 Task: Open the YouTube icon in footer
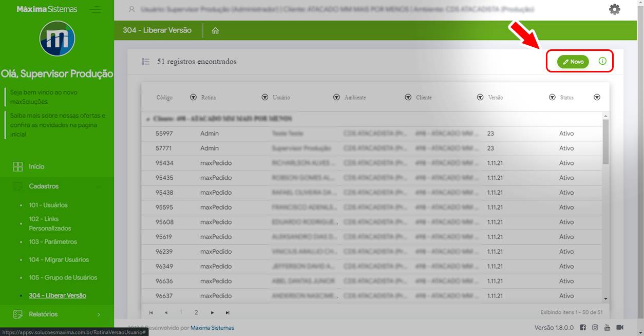point(607,328)
